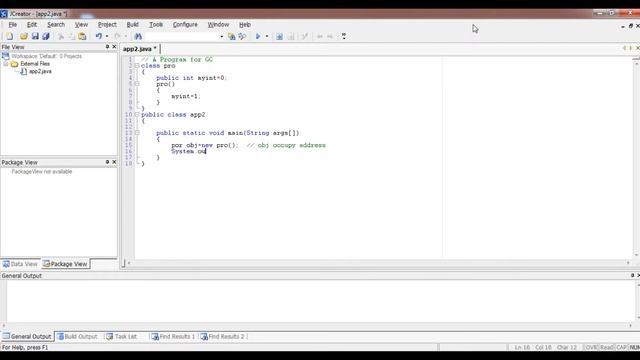Click the Open File folder icon
Screen dimensions: 640x360
click(x=24, y=36)
